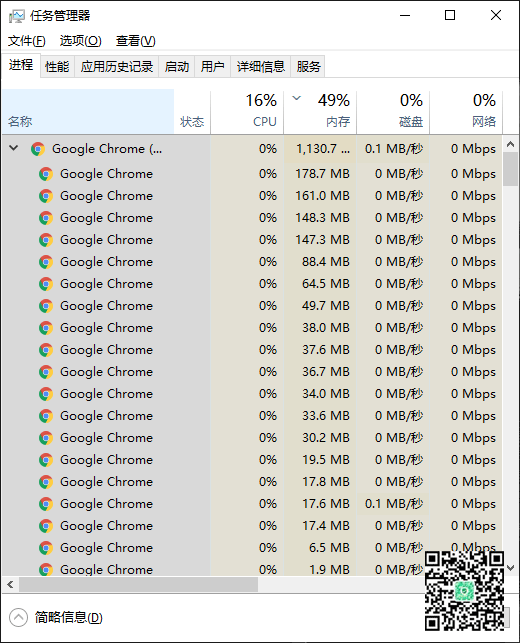Collapse to 简略信息 fewer details view
Image resolution: width=520 pixels, height=643 pixels.
pos(56,618)
